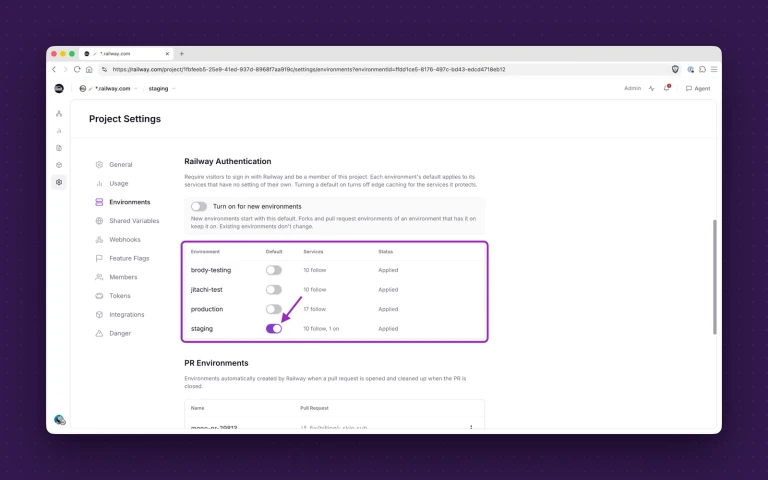Click the browser address bar URL
The height and width of the screenshot is (480, 768).
(x=309, y=70)
